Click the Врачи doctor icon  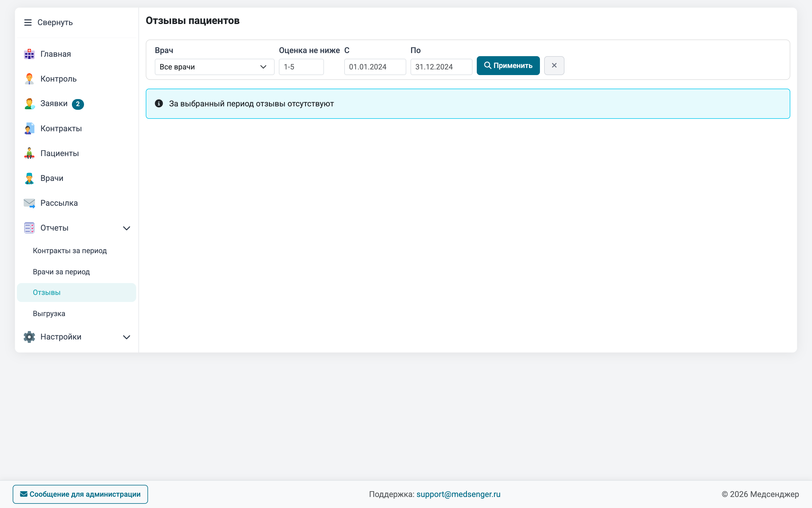point(29,178)
